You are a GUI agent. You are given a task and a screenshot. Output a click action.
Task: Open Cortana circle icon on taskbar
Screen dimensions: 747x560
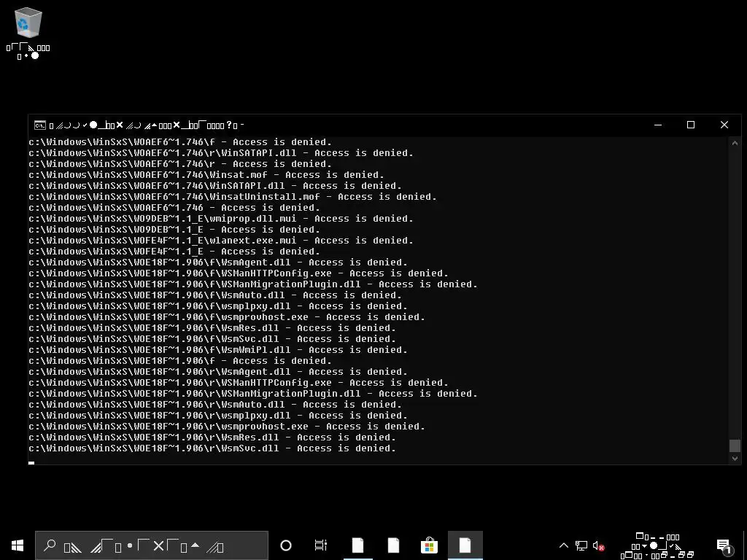point(286,545)
